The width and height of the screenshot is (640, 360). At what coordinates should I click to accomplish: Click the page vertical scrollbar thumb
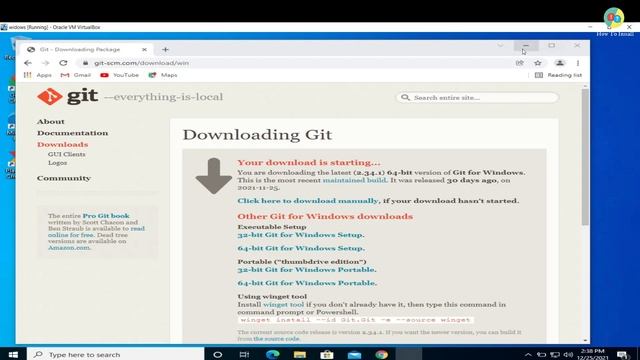(585, 157)
